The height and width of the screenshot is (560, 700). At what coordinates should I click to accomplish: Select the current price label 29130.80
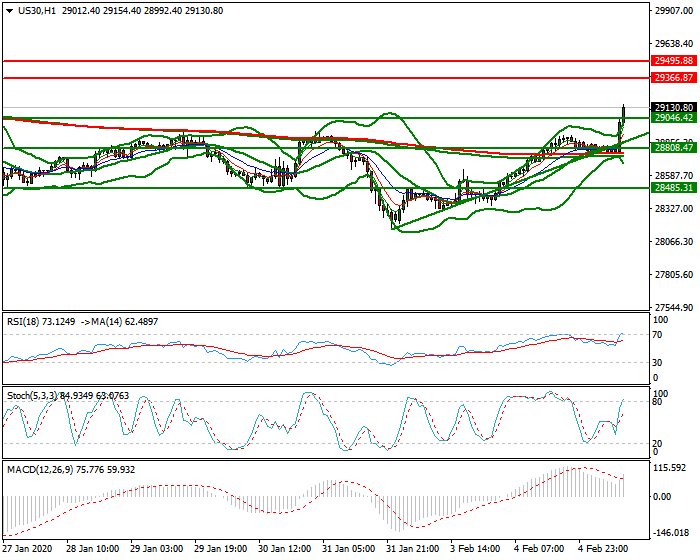click(x=674, y=108)
